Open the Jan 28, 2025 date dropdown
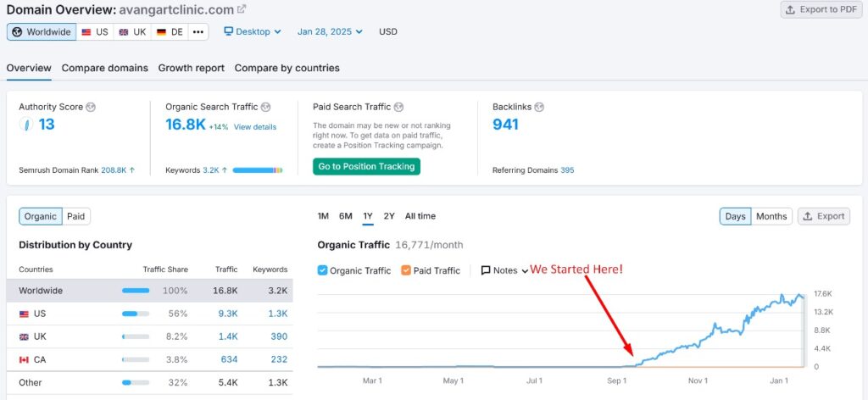This screenshot has width=868, height=400. [x=330, y=31]
